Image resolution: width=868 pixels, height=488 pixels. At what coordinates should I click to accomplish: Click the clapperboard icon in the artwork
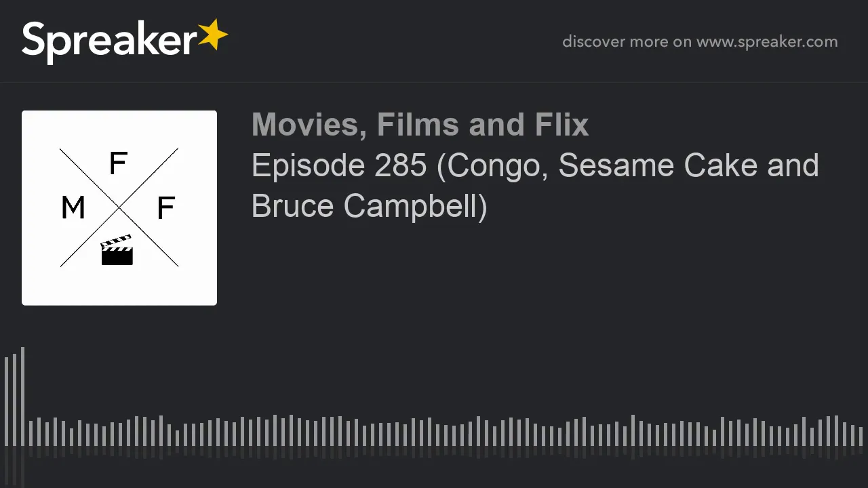coord(117,251)
